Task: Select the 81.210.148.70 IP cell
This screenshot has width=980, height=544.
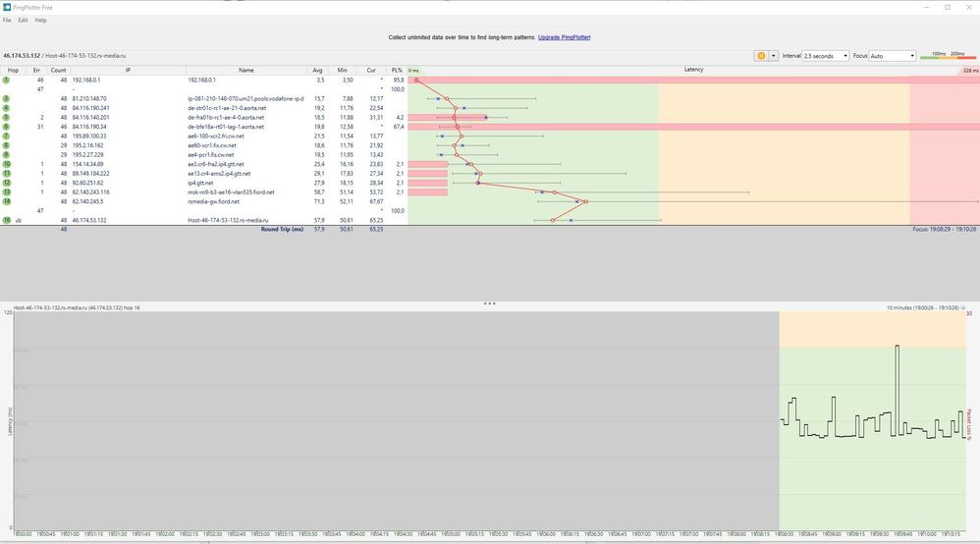Action: tap(89, 99)
